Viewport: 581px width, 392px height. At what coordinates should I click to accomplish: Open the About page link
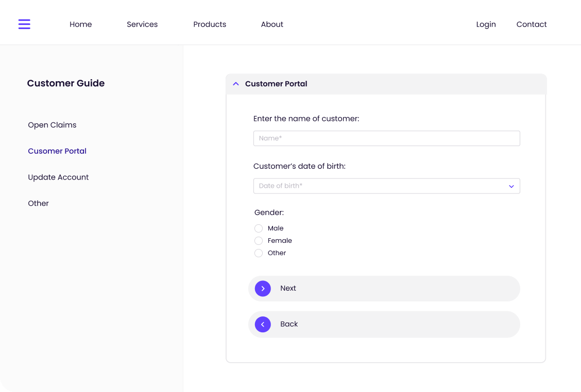pos(272,24)
